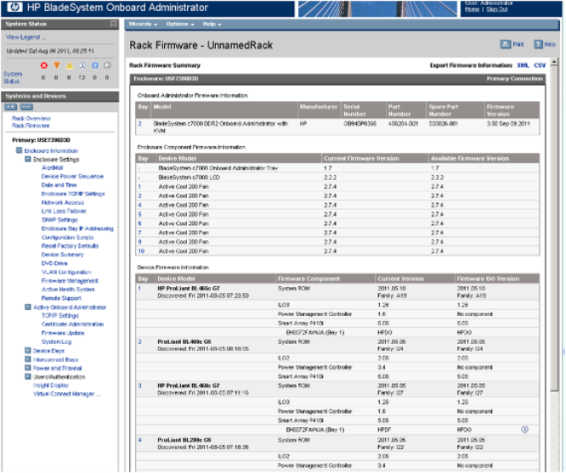Click the yellow minor caution status icon
The height and width of the screenshot is (473, 566).
tap(69, 65)
